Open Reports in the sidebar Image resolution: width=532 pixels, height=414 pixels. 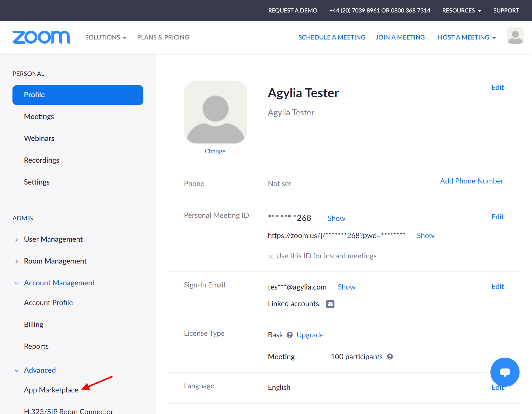click(x=36, y=346)
